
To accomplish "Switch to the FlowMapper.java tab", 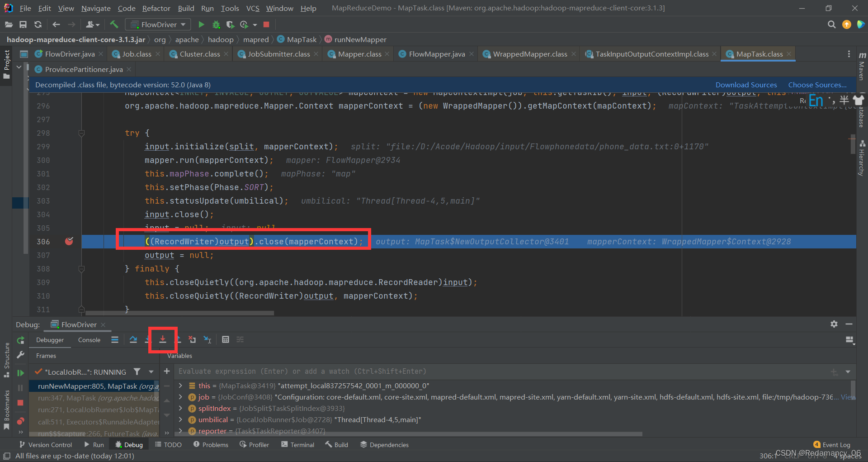I will pos(437,54).
